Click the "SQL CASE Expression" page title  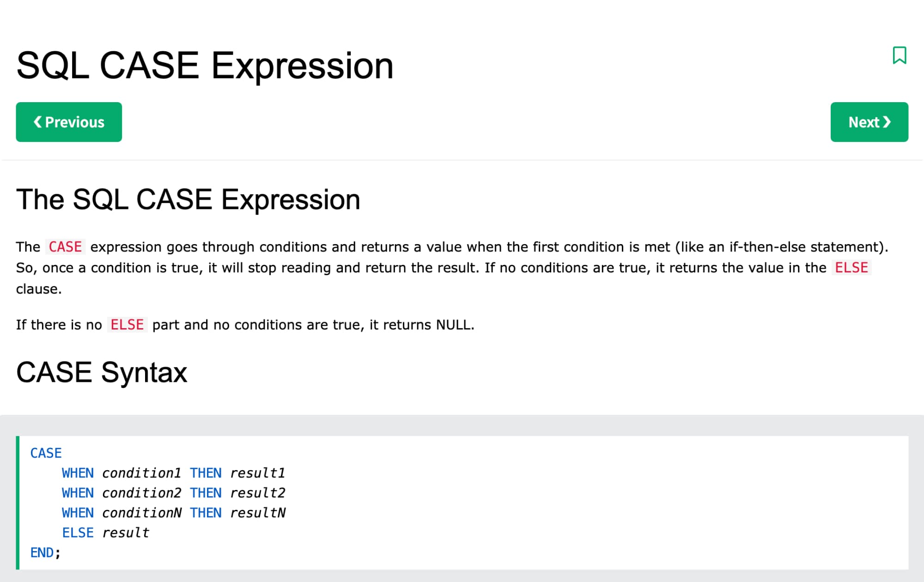[205, 66]
